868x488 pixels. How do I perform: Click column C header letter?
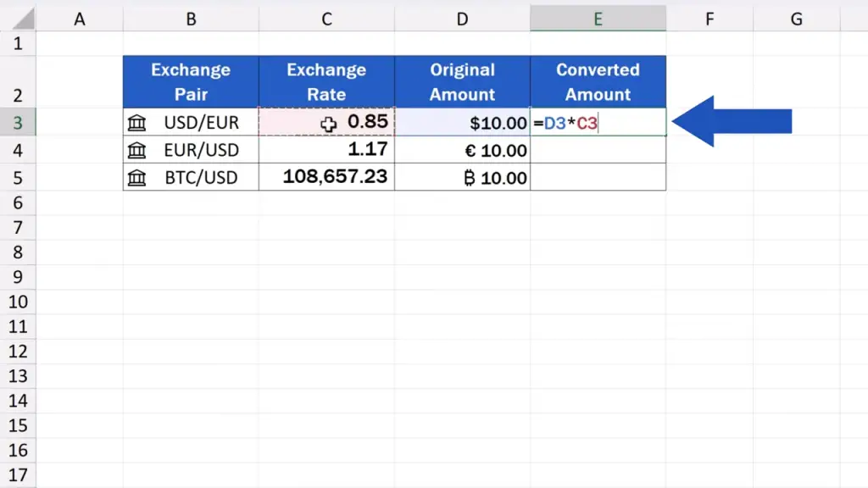(x=326, y=19)
